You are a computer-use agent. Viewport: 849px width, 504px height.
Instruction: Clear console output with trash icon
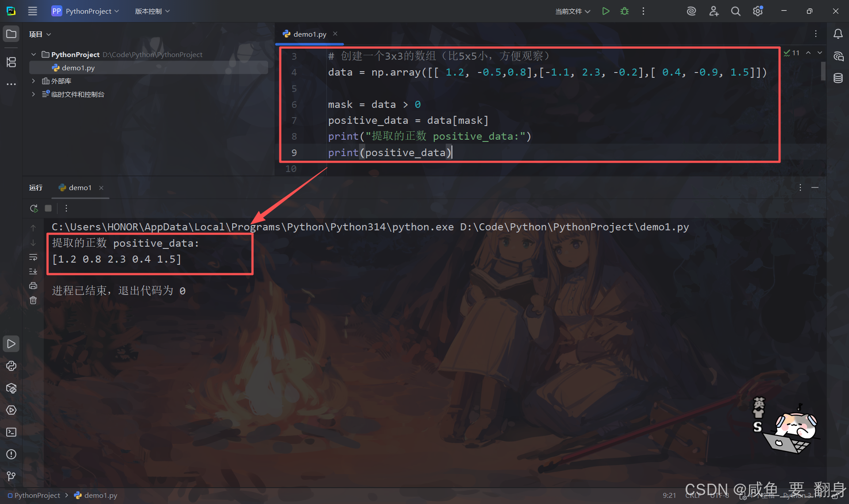tap(33, 300)
